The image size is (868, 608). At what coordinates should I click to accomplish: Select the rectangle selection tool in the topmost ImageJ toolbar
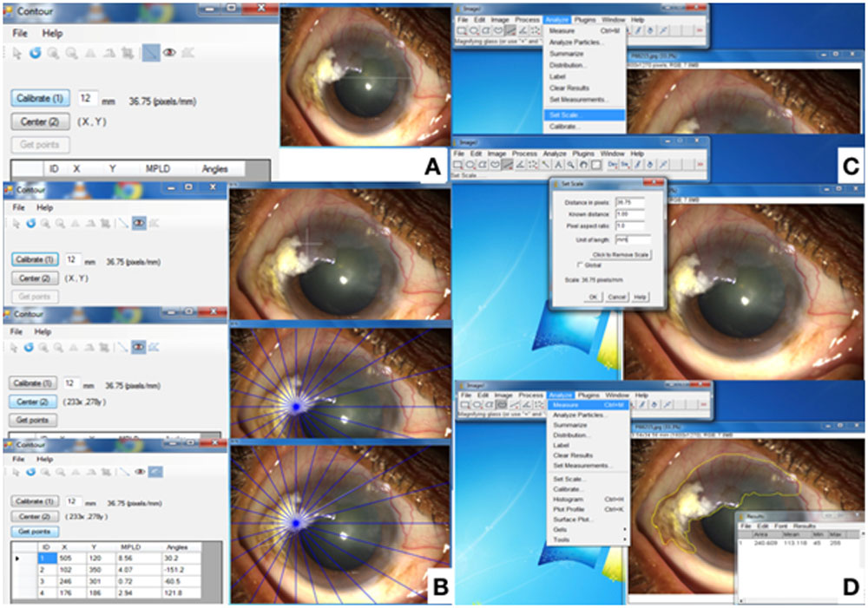click(461, 30)
